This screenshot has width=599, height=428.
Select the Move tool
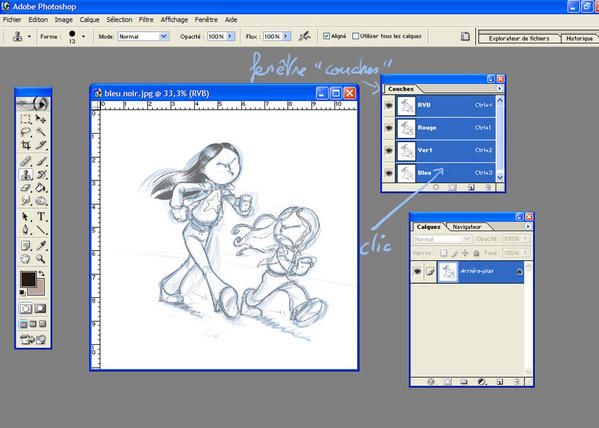click(40, 119)
